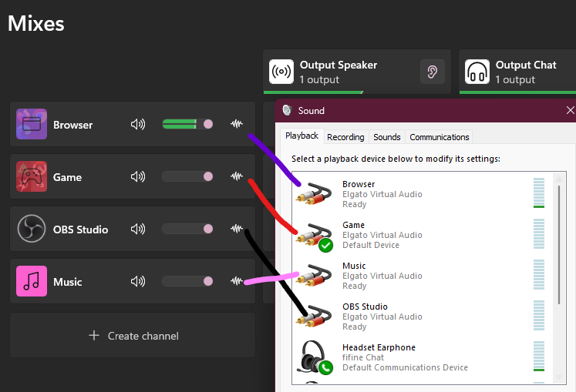Switch to Sounds tab
The width and height of the screenshot is (576, 392).
387,137
